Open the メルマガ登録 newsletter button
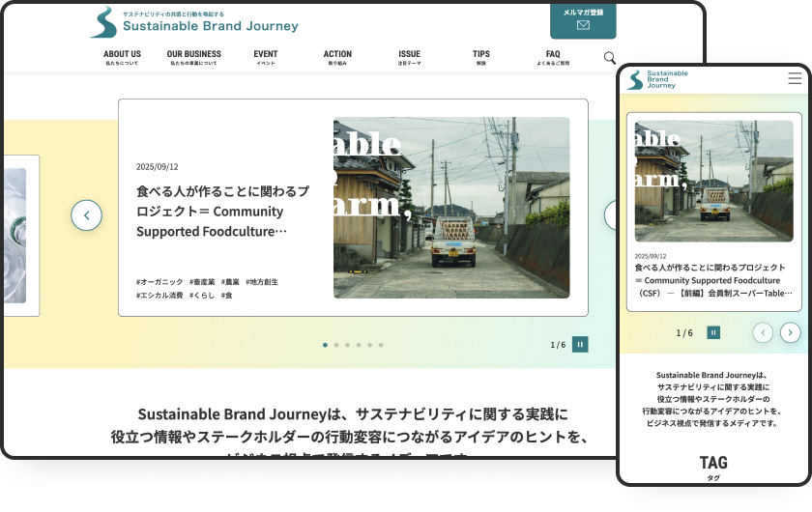Viewport: 812px width, 512px height. click(583, 20)
